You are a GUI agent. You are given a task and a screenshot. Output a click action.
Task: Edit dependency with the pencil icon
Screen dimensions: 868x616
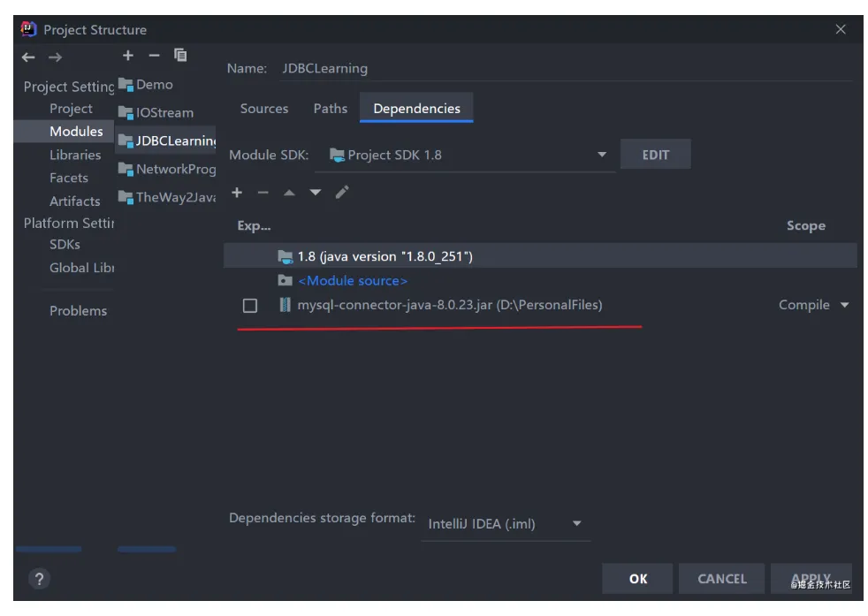coord(342,192)
